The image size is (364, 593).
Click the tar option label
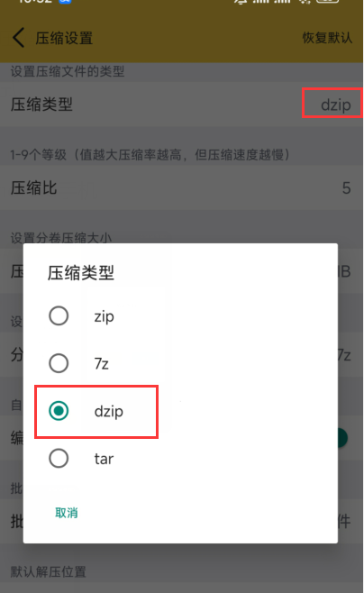point(104,459)
